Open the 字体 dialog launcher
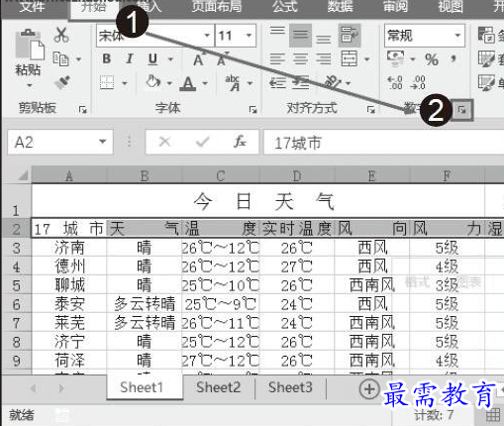The image size is (504, 426). (252, 109)
